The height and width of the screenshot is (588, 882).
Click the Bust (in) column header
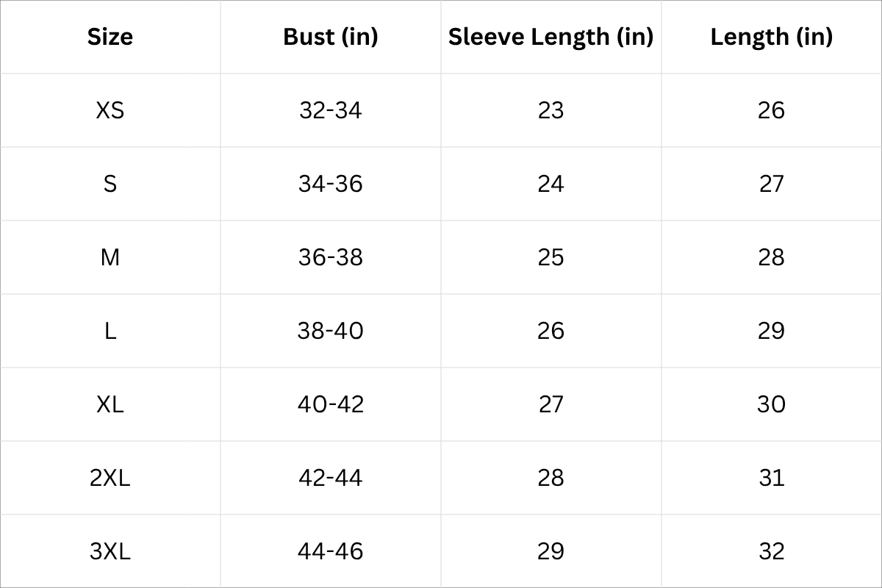coord(331,37)
